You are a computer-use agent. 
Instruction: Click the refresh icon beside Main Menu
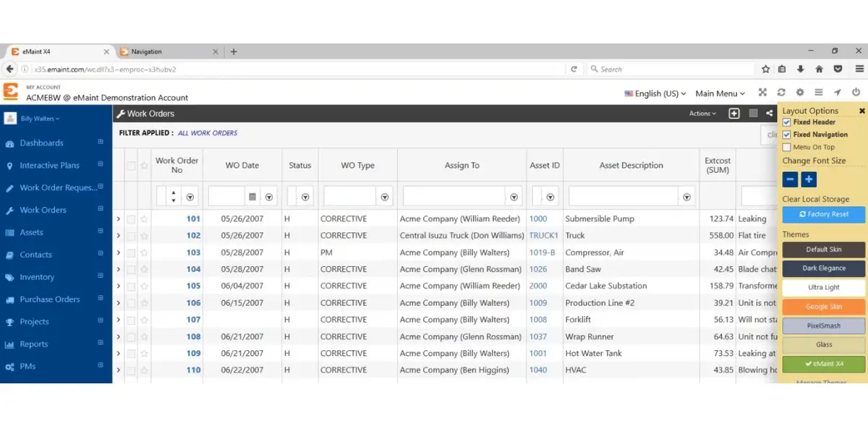(781, 93)
